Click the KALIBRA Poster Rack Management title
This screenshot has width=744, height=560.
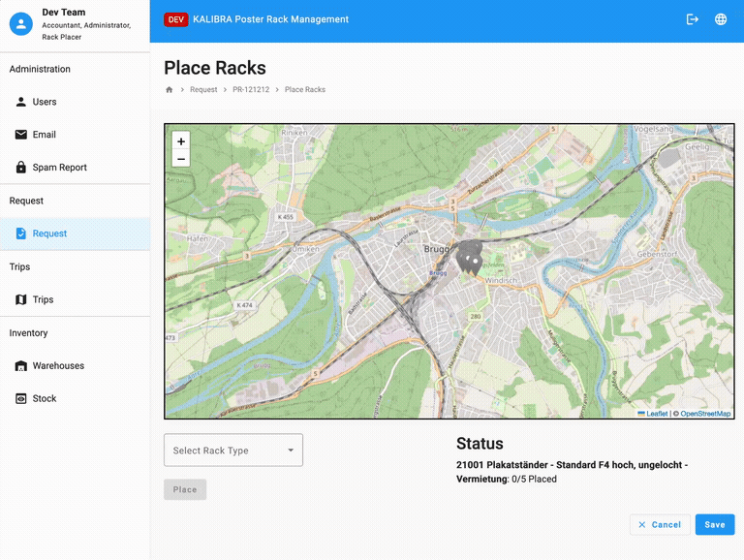point(270,19)
